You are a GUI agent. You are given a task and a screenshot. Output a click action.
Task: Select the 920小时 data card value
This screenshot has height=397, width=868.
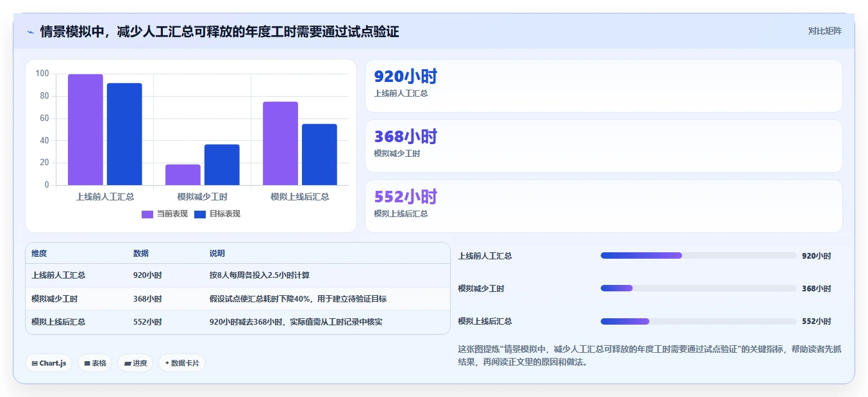[405, 77]
